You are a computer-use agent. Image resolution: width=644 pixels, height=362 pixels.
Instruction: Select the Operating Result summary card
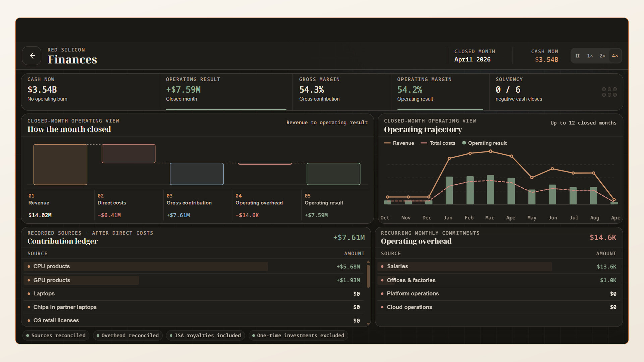pos(226,92)
